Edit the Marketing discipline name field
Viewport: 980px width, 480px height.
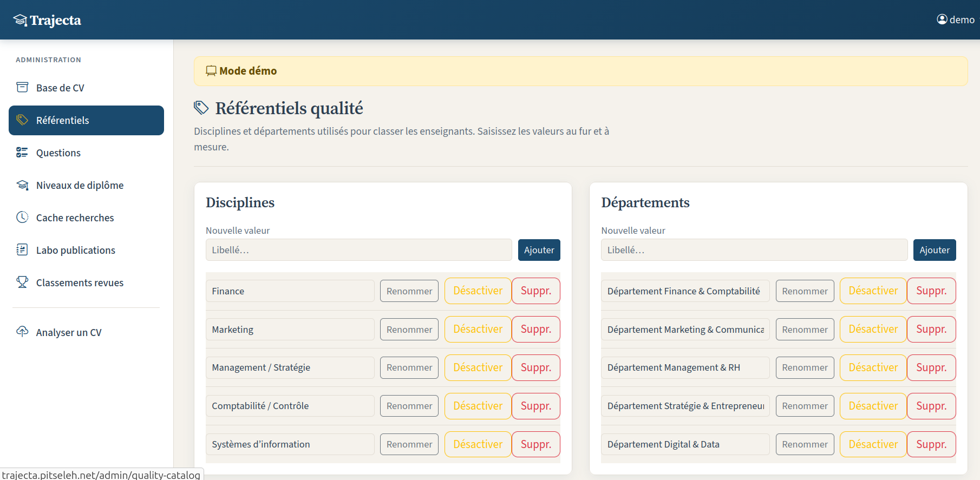click(290, 330)
